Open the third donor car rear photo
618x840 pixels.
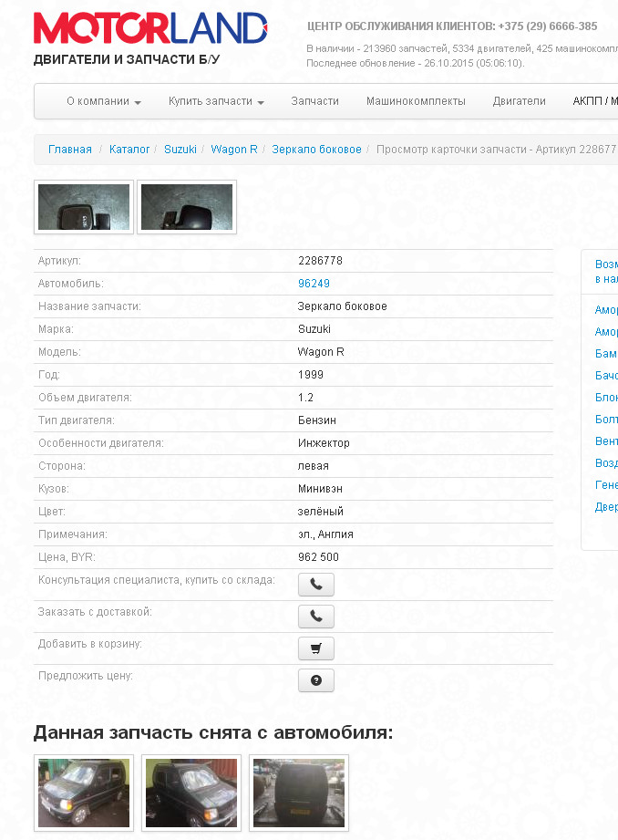point(300,793)
